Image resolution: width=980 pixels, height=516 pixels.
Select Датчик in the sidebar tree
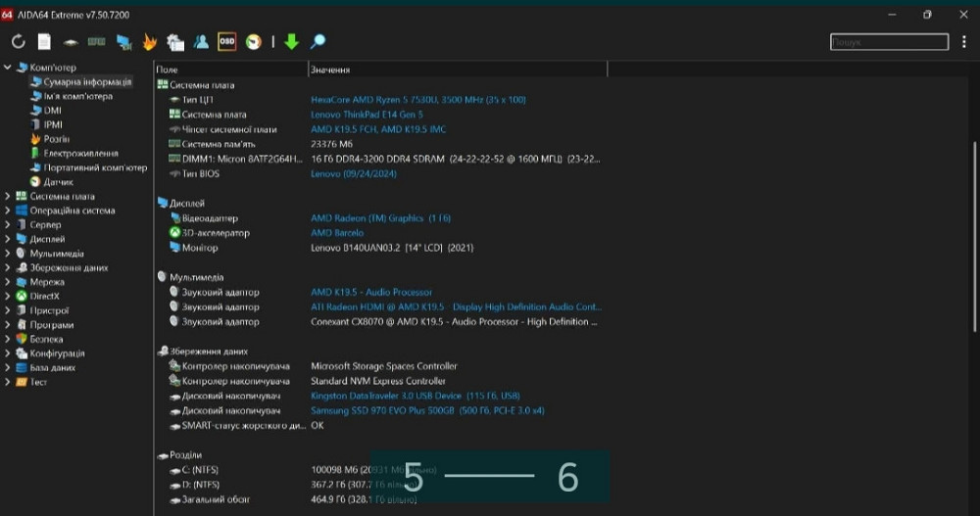click(x=58, y=182)
